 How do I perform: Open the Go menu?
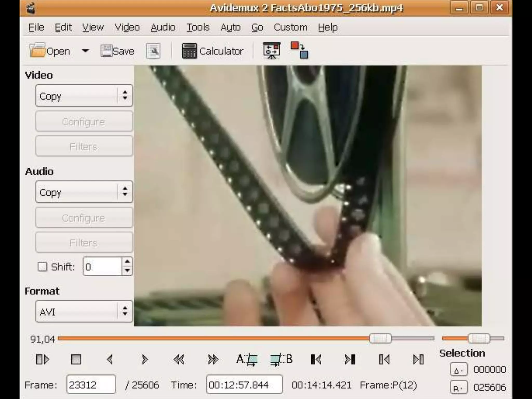click(x=257, y=27)
